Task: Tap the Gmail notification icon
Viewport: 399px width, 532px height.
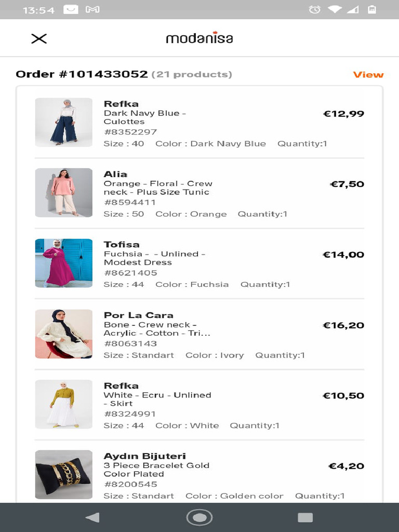Action: pos(92,9)
